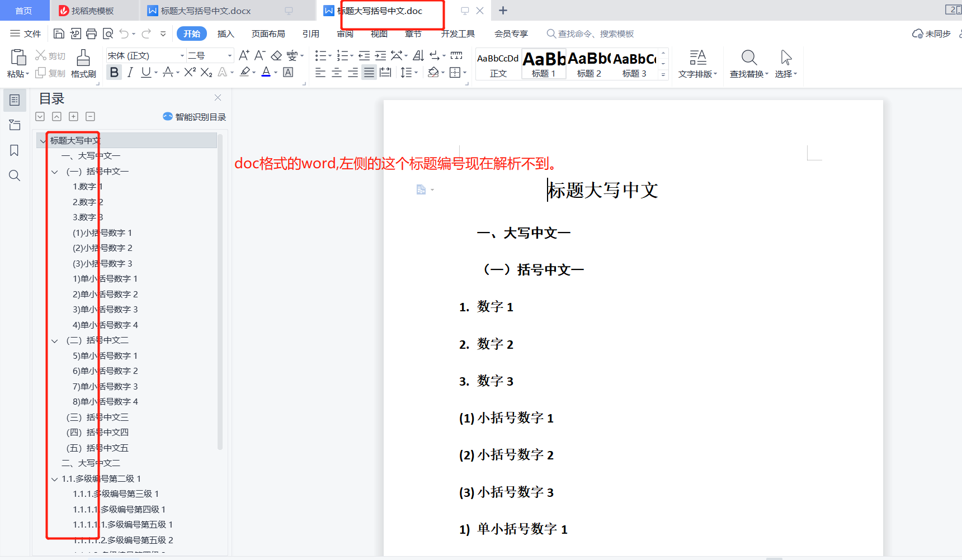The width and height of the screenshot is (962, 560).
Task: Apply 标题 1 style
Action: coord(544,64)
